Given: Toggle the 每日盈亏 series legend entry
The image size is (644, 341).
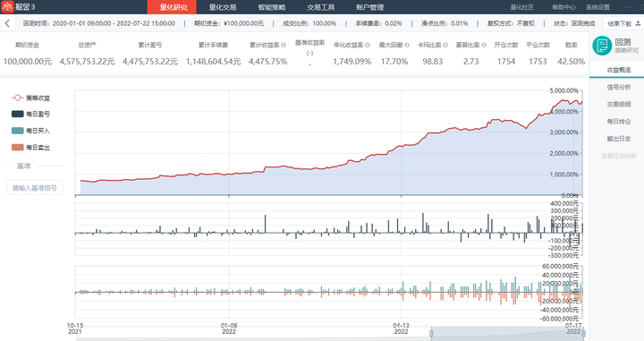Looking at the screenshot, I should pyautogui.click(x=30, y=114).
